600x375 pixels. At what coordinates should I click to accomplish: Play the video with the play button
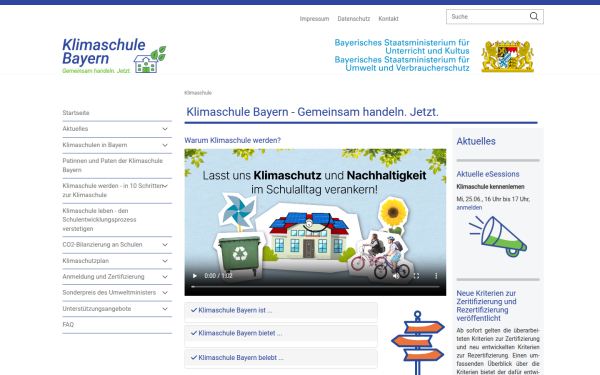click(194, 276)
